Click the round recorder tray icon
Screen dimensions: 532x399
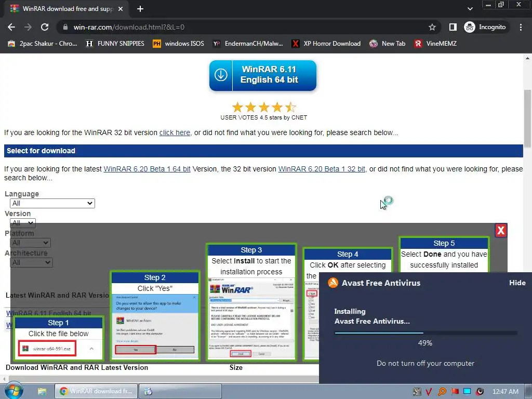[480, 392]
